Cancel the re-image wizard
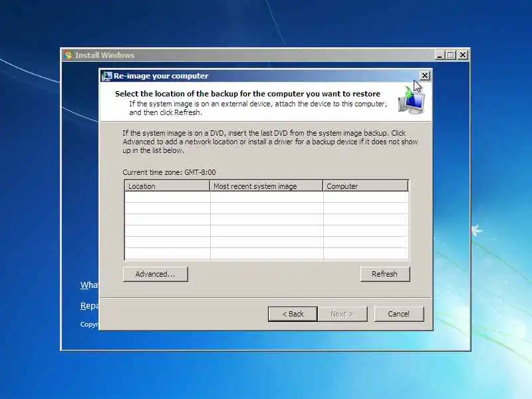This screenshot has width=532, height=399. point(399,314)
